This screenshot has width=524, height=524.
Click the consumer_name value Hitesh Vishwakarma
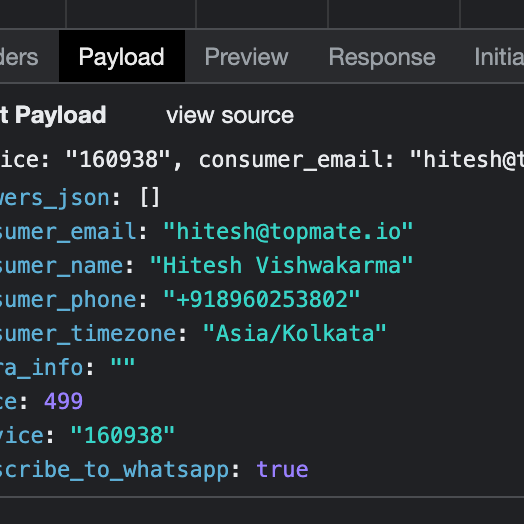click(282, 265)
